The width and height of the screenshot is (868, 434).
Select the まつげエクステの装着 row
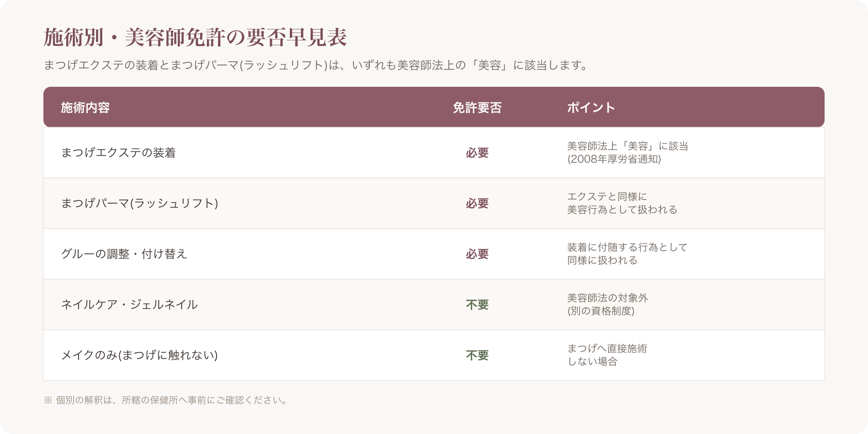point(434,153)
